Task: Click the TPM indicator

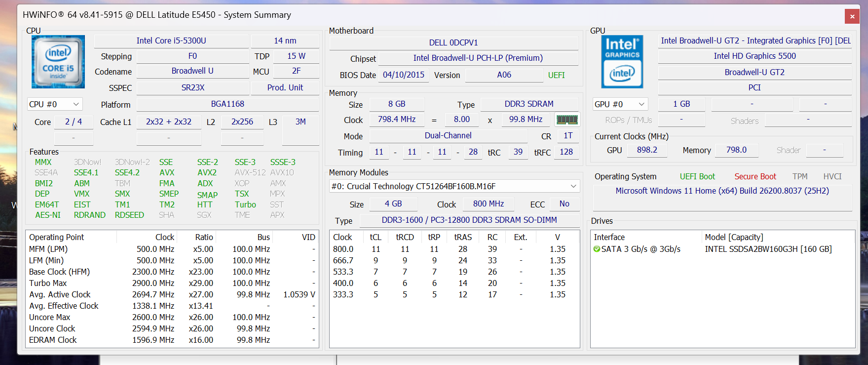Action: click(800, 176)
